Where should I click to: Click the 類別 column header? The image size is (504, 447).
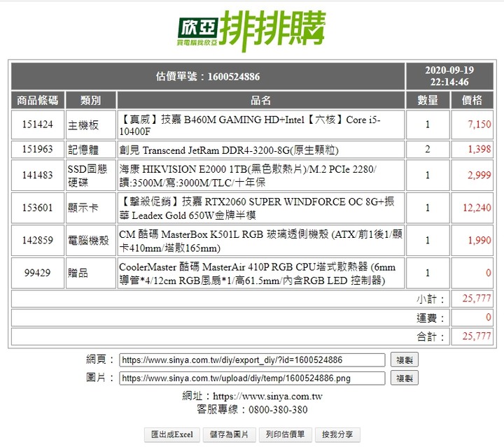(x=90, y=100)
